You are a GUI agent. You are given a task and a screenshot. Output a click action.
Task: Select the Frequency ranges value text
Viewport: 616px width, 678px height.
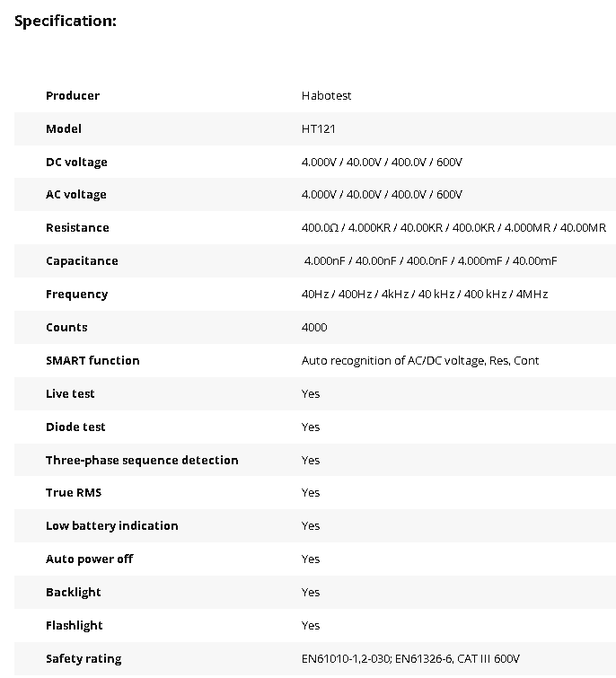point(425,295)
